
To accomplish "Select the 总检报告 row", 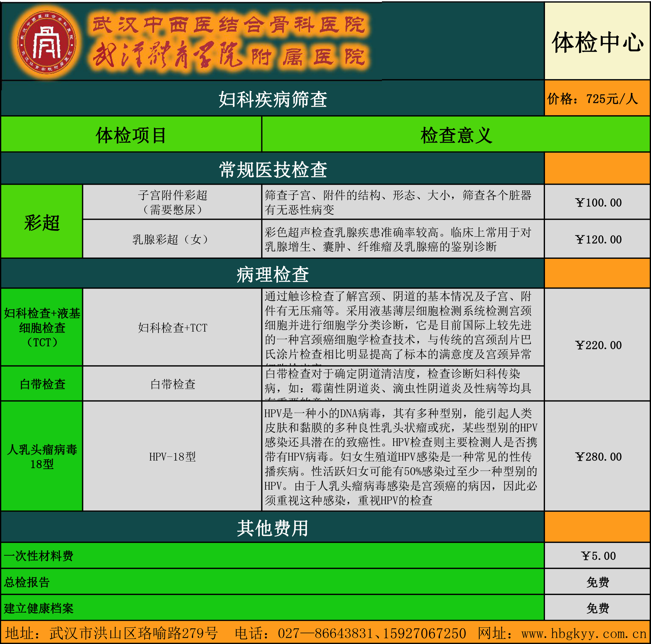I will (x=272, y=582).
